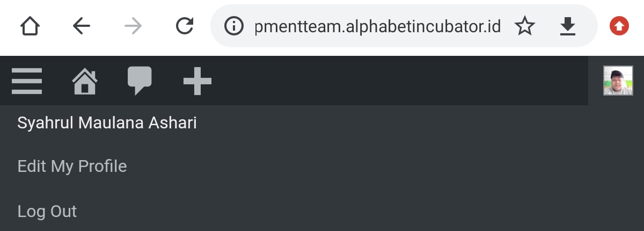View site information via info icon
This screenshot has height=231, width=644.
tap(234, 26)
